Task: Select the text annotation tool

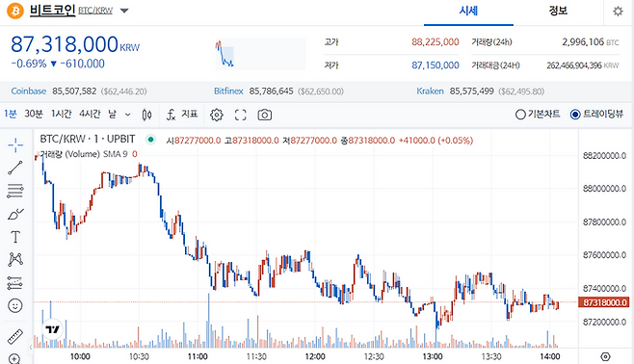Action: (15, 237)
